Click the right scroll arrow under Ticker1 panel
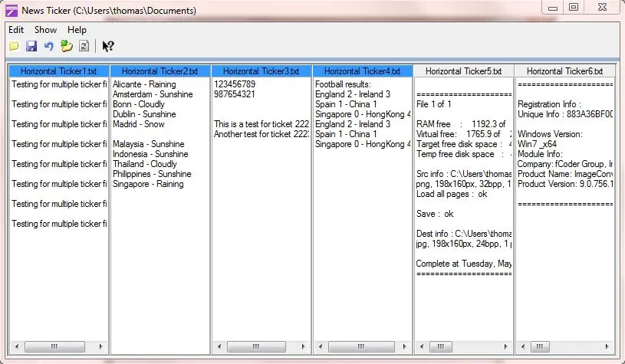The width and height of the screenshot is (625, 364). [x=101, y=347]
